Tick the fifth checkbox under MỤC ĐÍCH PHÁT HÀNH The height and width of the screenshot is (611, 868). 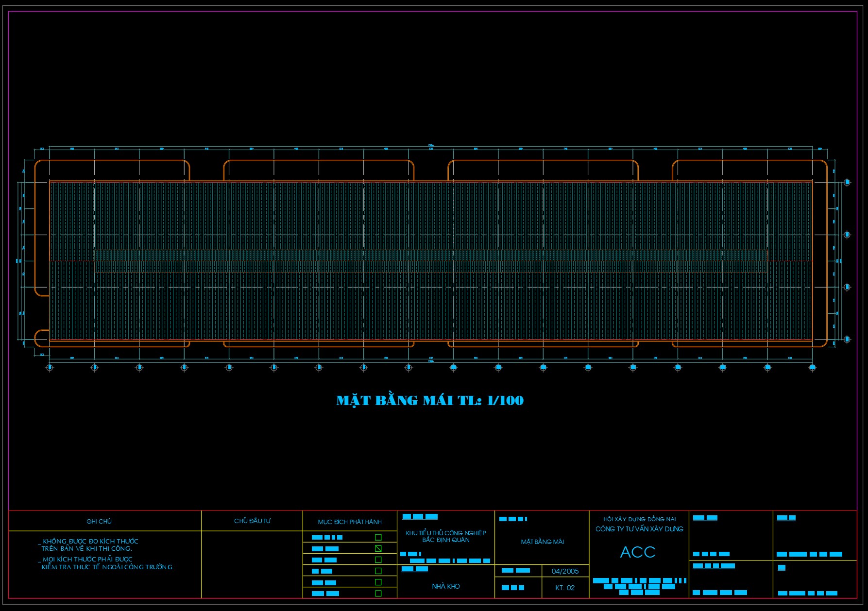point(378,582)
